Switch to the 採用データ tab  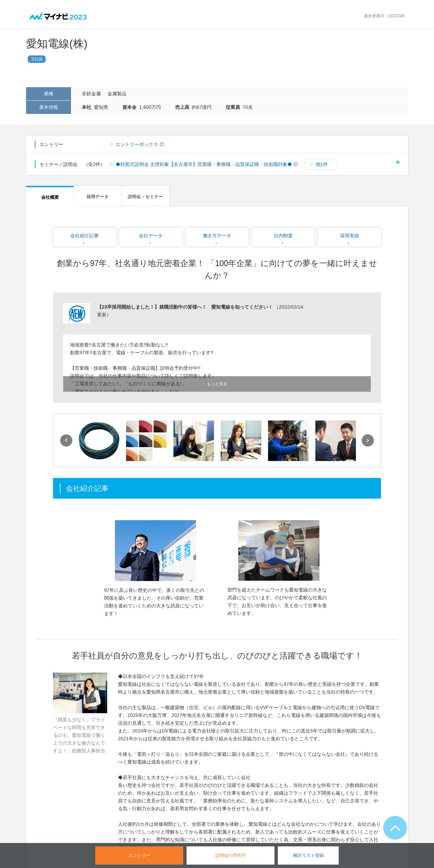coord(97,196)
